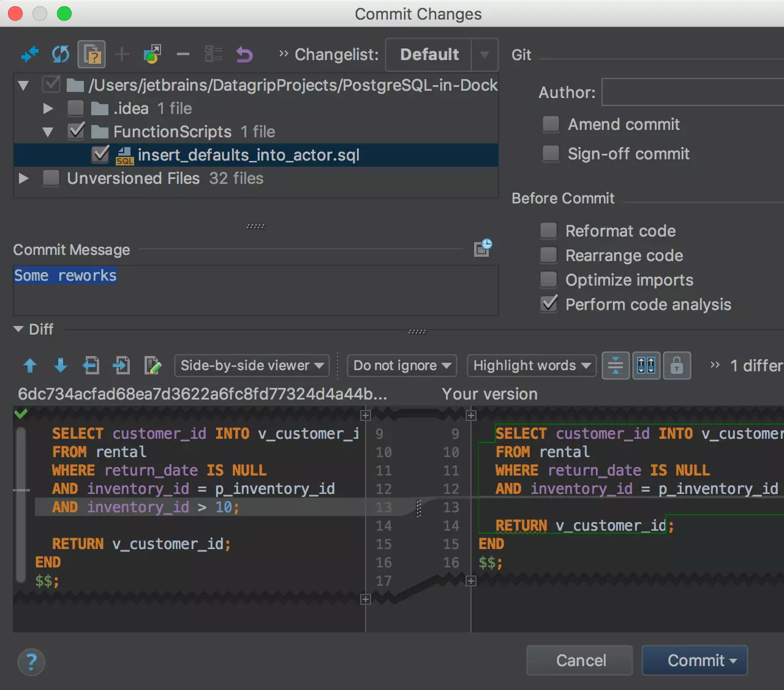Image resolution: width=784 pixels, height=690 pixels.
Task: Toggle Show Unversioned Files icon
Action: tap(92, 55)
